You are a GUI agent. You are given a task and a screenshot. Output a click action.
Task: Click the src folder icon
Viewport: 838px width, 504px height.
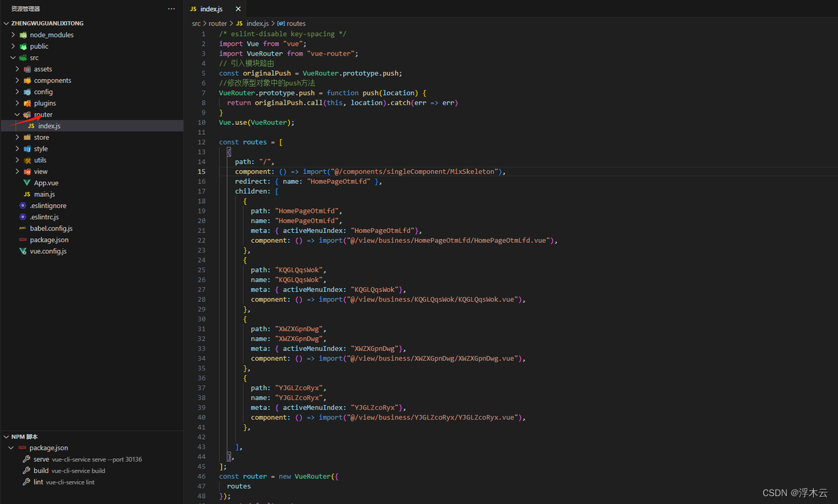[x=24, y=58]
